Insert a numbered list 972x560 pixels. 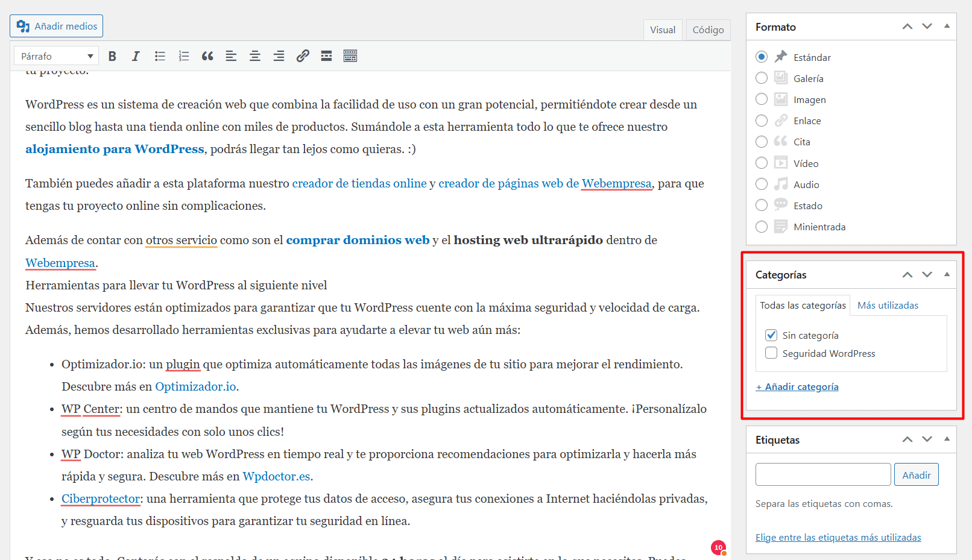pyautogui.click(x=184, y=56)
